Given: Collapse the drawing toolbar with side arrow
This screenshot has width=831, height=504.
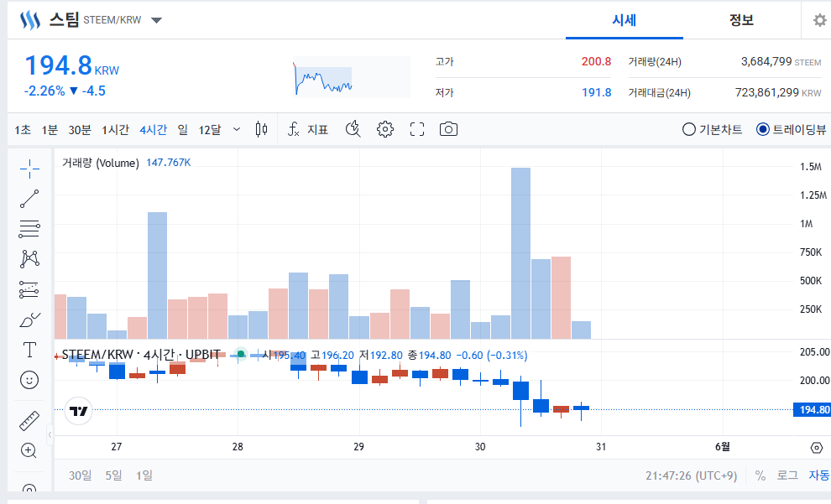Looking at the screenshot, I should point(50,435).
